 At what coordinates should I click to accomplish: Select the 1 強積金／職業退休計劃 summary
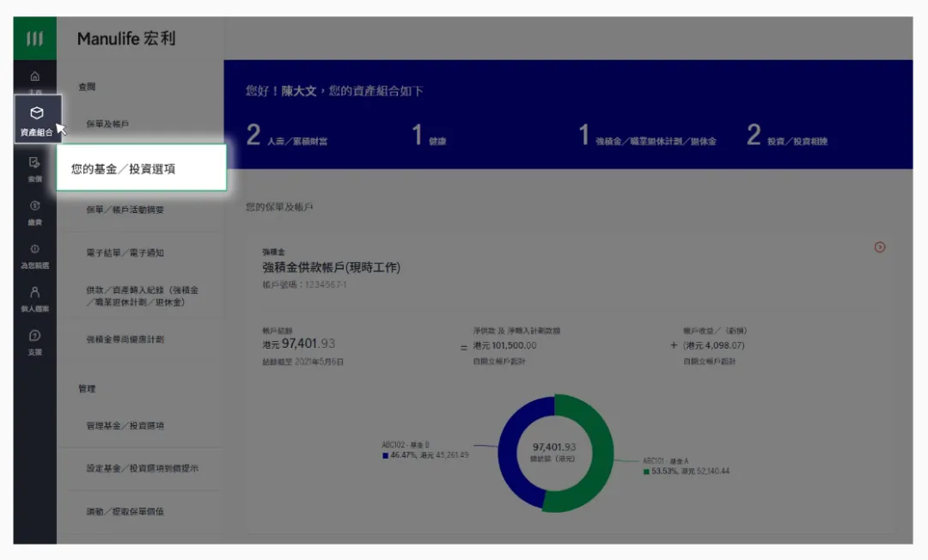[x=648, y=136]
